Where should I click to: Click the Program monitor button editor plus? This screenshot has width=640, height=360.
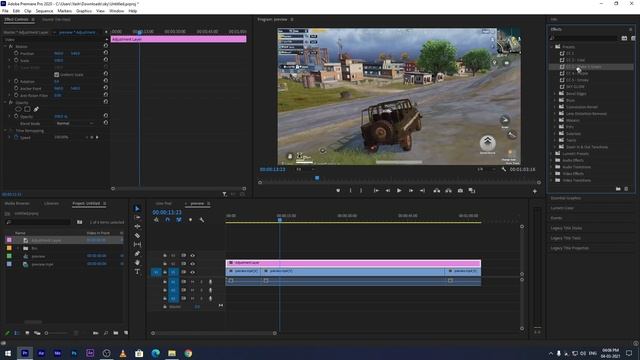click(x=535, y=191)
